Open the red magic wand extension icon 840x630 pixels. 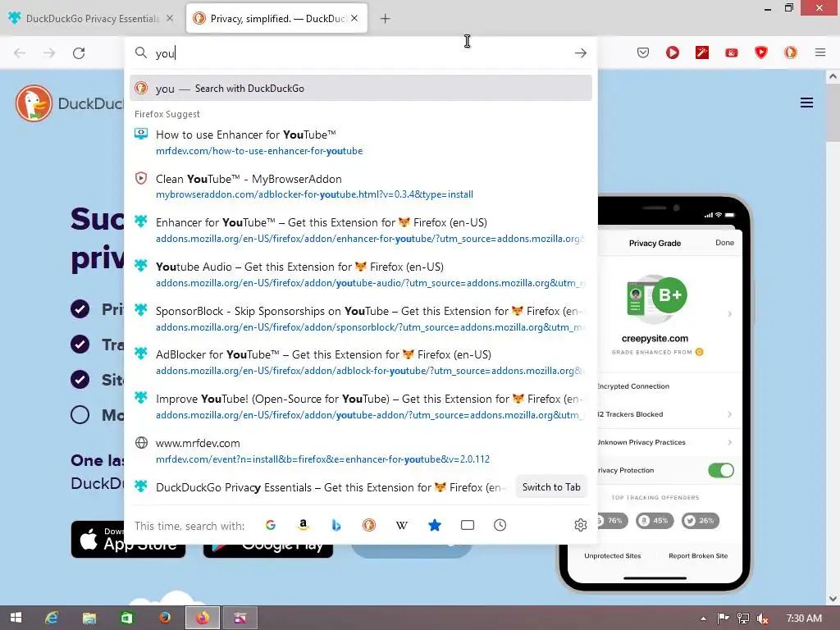pyautogui.click(x=702, y=52)
